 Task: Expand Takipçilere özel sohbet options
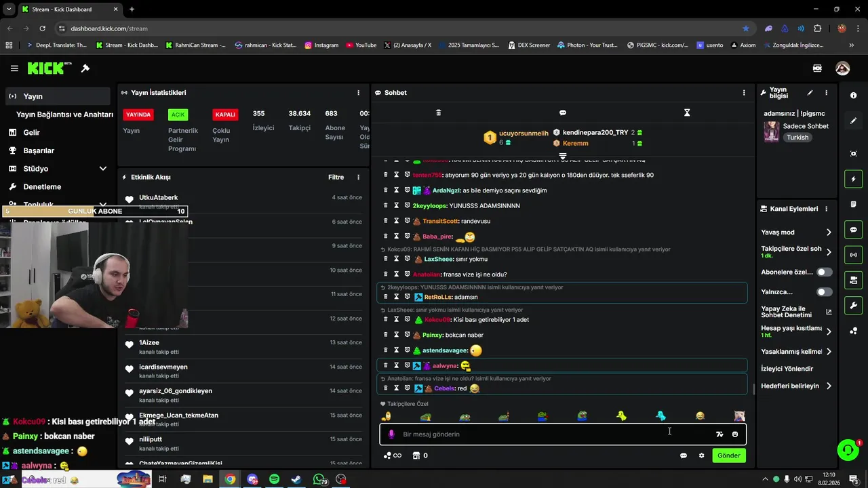[x=829, y=252]
